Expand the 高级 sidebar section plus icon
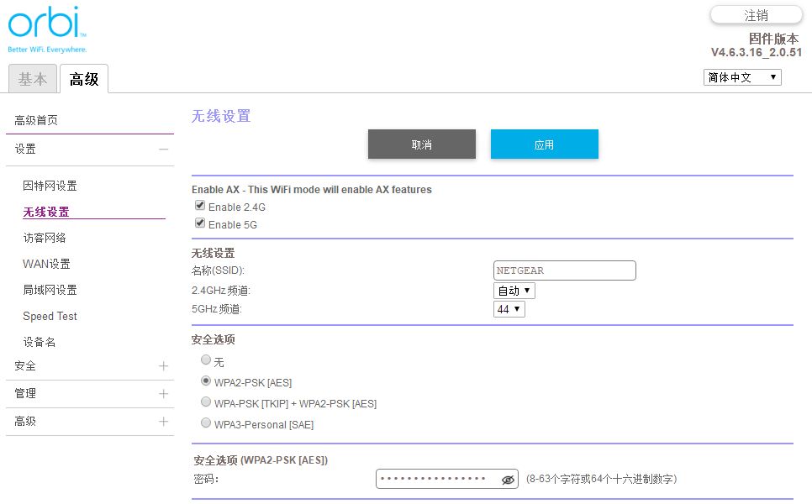Image resolution: width=812 pixels, height=504 pixels. pos(163,422)
